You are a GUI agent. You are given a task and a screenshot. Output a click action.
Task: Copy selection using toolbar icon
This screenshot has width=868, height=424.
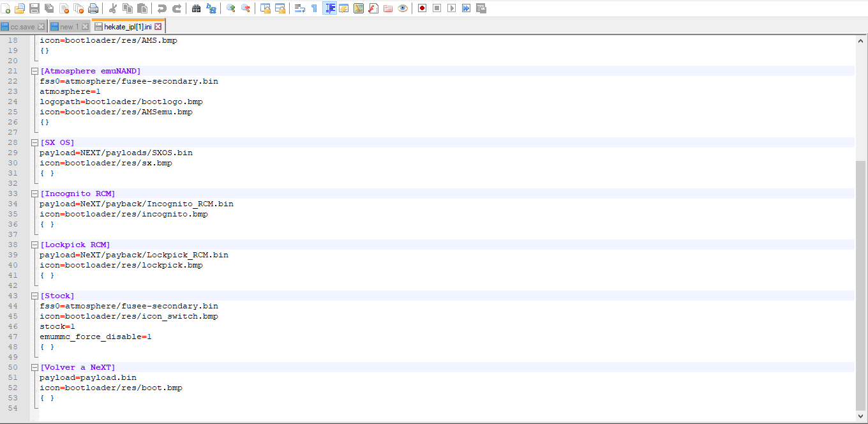[128, 8]
